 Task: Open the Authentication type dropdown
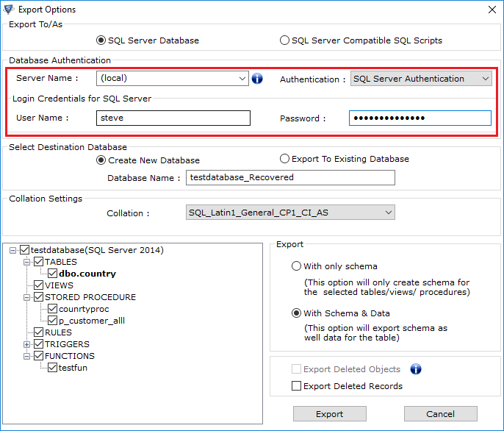point(485,79)
